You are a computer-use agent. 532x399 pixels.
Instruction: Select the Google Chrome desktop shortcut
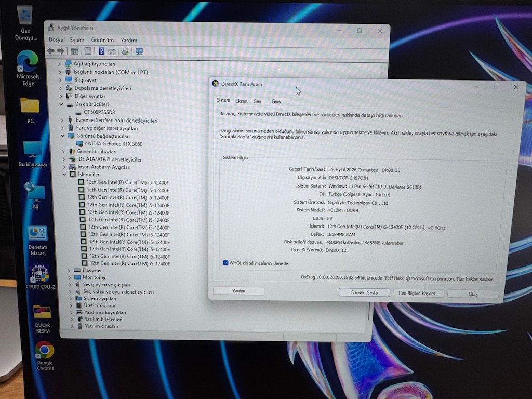(45, 355)
